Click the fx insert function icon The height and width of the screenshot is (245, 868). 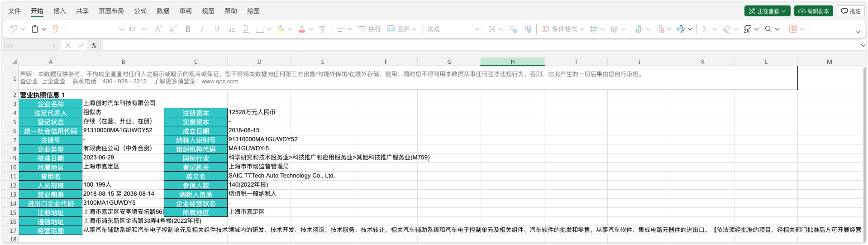[x=94, y=45]
